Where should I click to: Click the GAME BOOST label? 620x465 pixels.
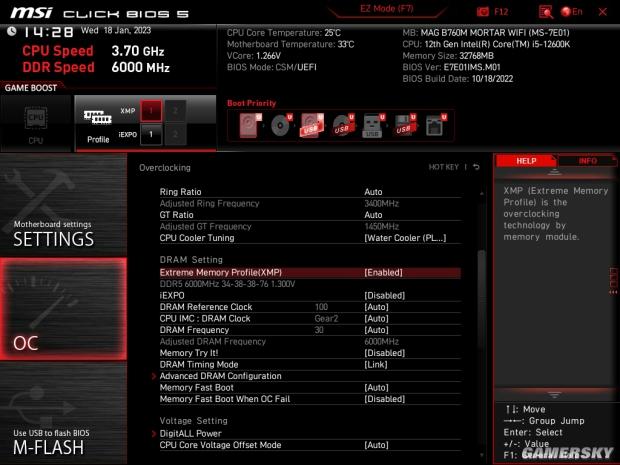coord(31,88)
